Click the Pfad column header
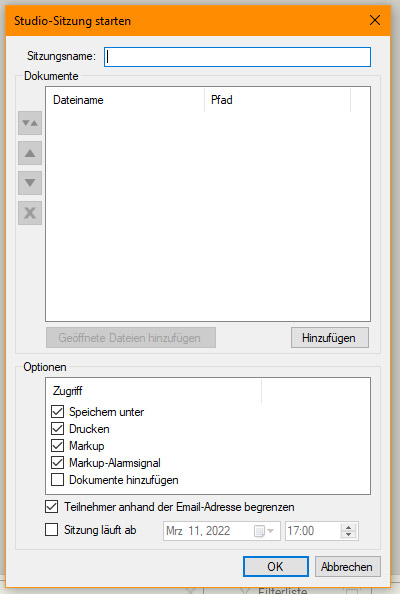The width and height of the screenshot is (400, 594). click(278, 100)
